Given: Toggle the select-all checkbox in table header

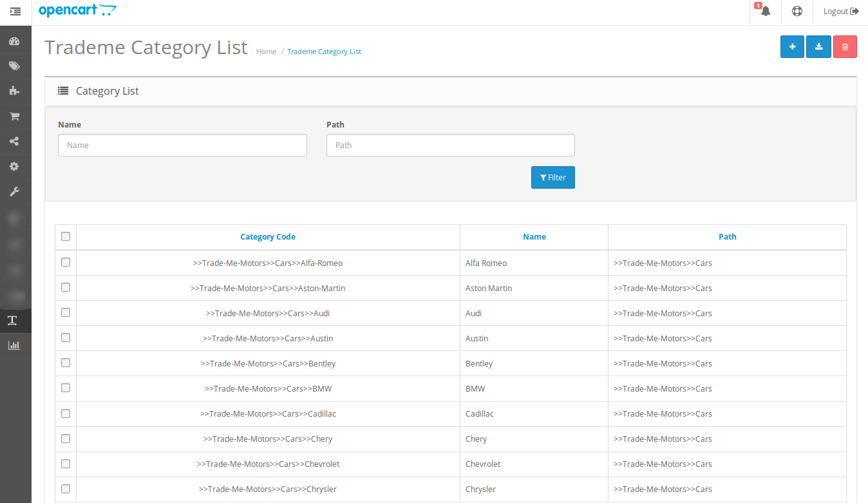Looking at the screenshot, I should 66,236.
